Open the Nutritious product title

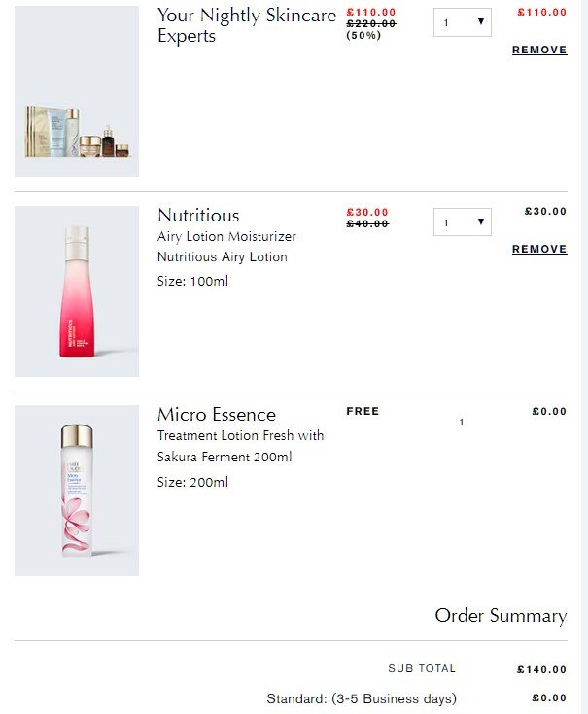(198, 215)
